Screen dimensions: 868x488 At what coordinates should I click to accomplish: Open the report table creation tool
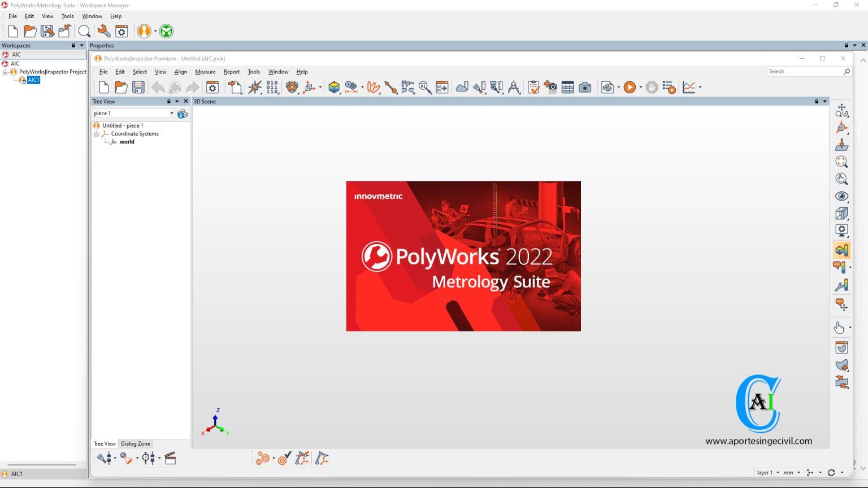(x=567, y=87)
